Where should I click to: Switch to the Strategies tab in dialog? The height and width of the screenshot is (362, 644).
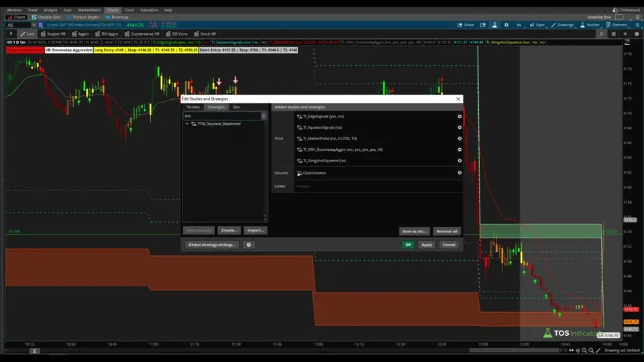click(x=216, y=107)
